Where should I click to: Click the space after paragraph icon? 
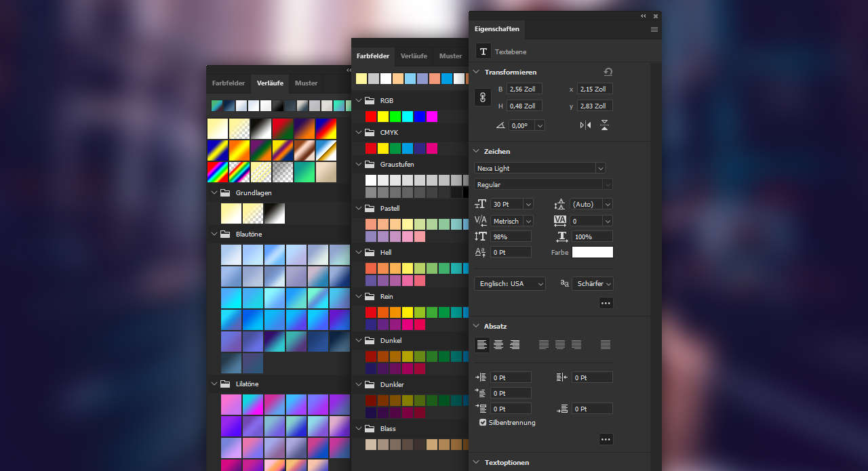pos(563,409)
